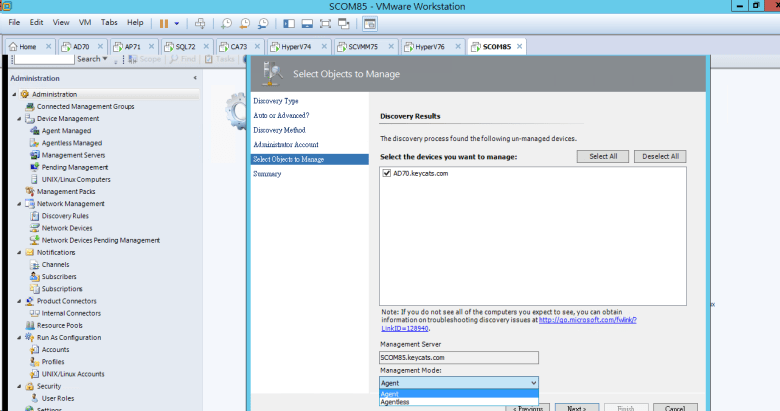
Task: Click the take snapshot clock icon
Action: [x=227, y=22]
